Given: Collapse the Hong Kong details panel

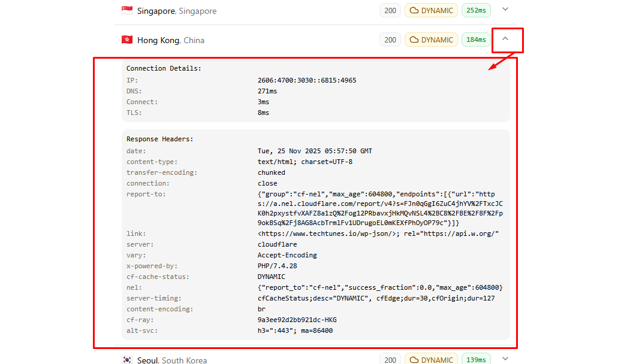Looking at the screenshot, I should (x=505, y=39).
